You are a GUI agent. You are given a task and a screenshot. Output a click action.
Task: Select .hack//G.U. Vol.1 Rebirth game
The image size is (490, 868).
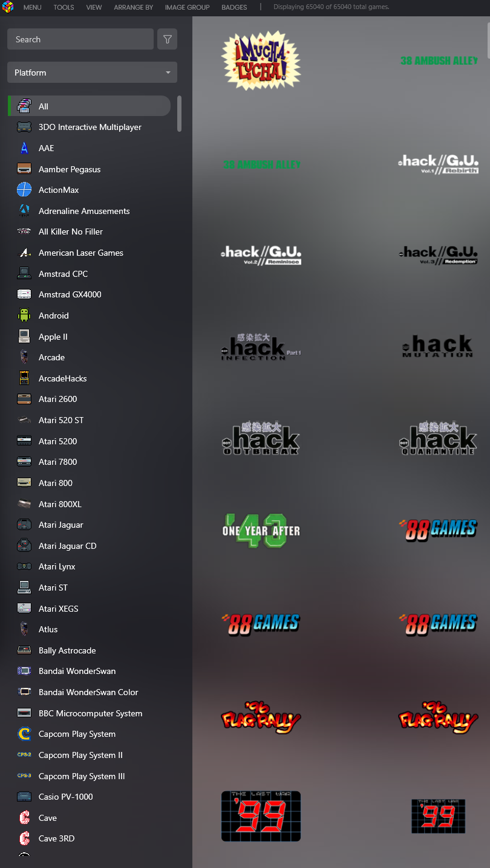coord(439,164)
